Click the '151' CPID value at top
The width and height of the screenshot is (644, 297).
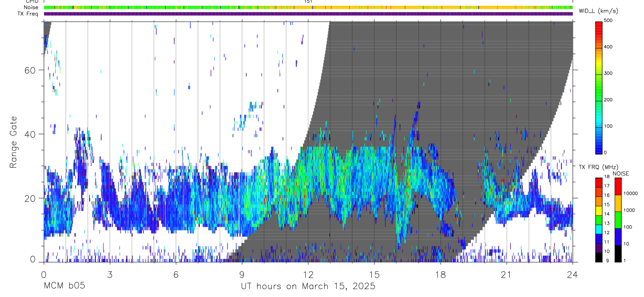pos(308,2)
